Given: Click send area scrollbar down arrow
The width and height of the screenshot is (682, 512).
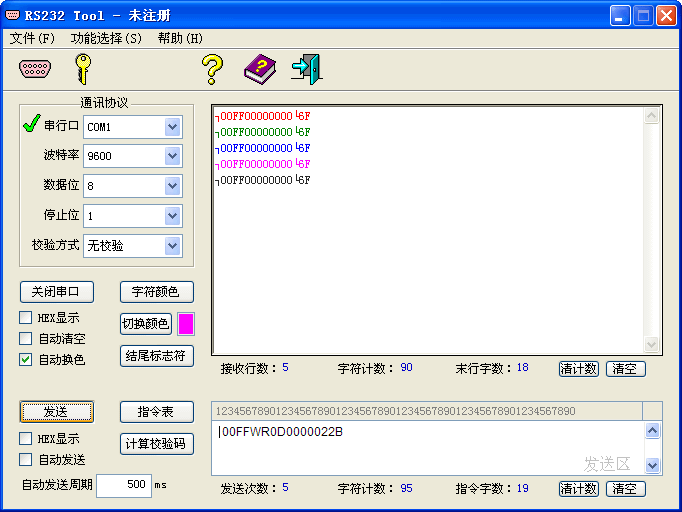Looking at the screenshot, I should tap(652, 465).
